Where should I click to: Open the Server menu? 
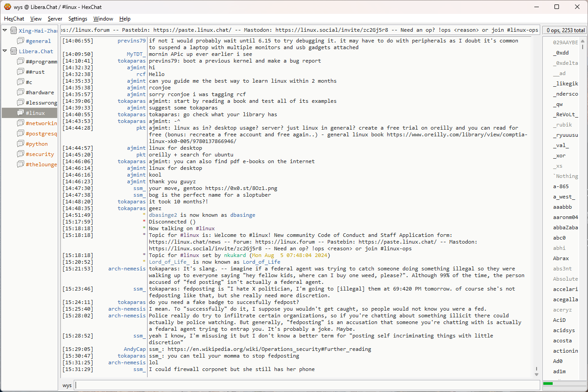click(55, 19)
